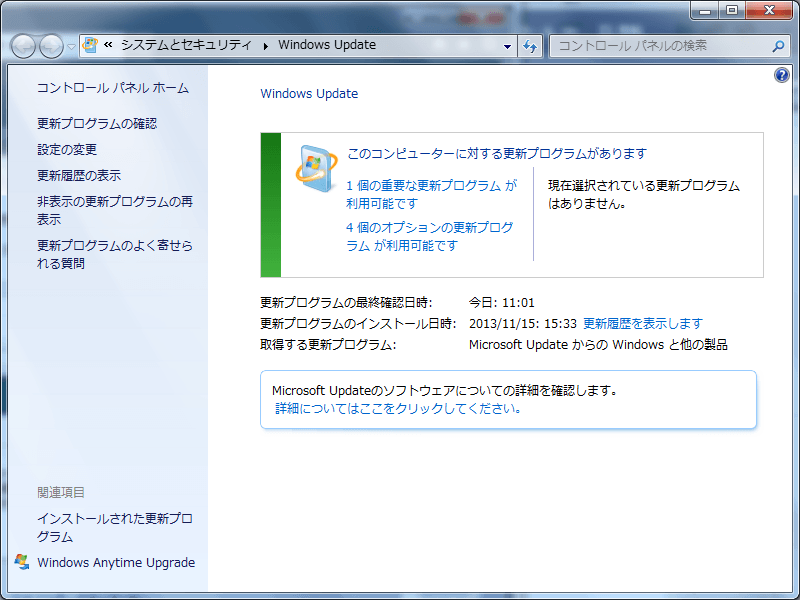This screenshot has width=800, height=600.
Task: Click the magnifier search icon
Action: click(x=778, y=46)
